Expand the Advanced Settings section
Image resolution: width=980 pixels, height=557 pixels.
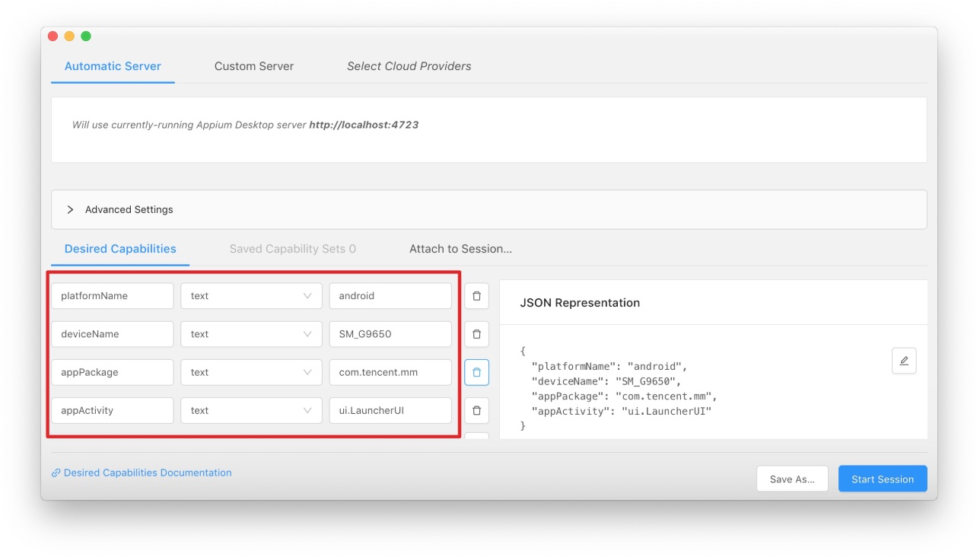pyautogui.click(x=70, y=209)
